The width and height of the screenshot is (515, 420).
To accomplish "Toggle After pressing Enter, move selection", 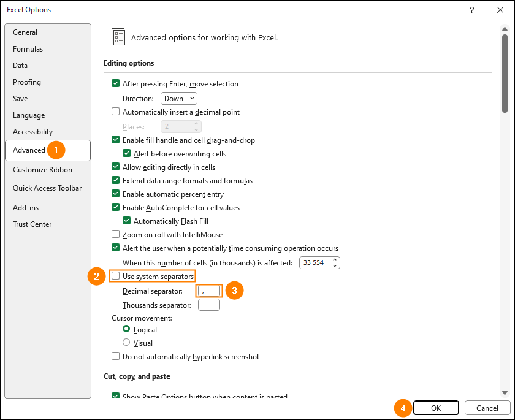I will [x=115, y=83].
